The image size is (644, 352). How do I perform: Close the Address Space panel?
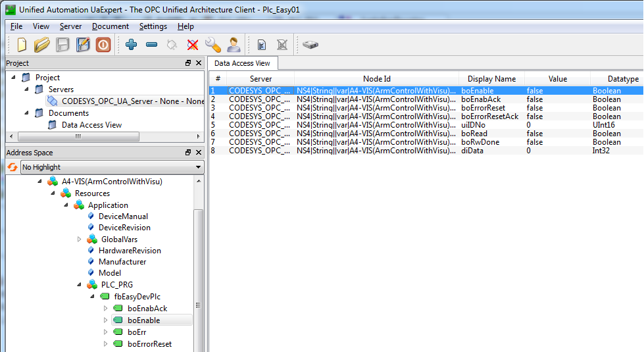click(199, 153)
